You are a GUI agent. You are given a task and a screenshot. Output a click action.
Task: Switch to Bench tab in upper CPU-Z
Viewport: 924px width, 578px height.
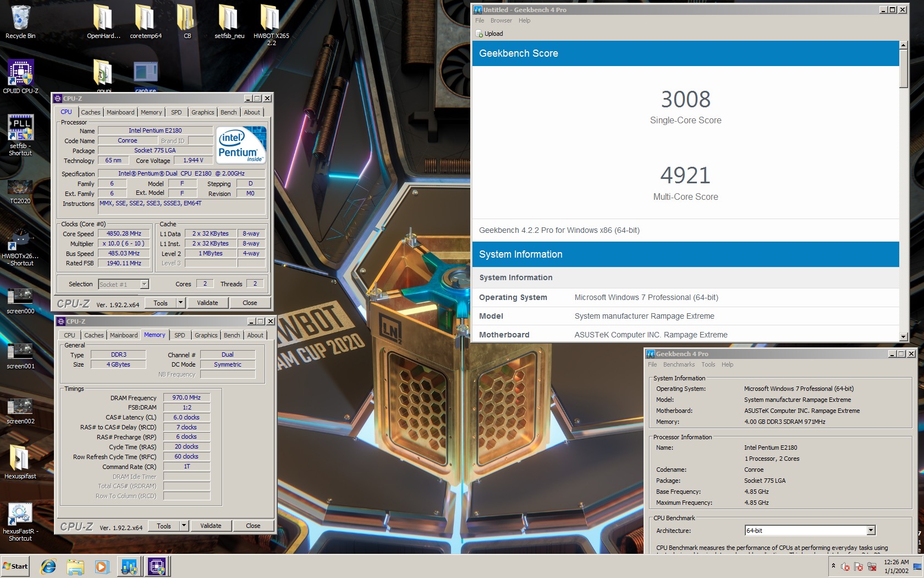coord(229,112)
